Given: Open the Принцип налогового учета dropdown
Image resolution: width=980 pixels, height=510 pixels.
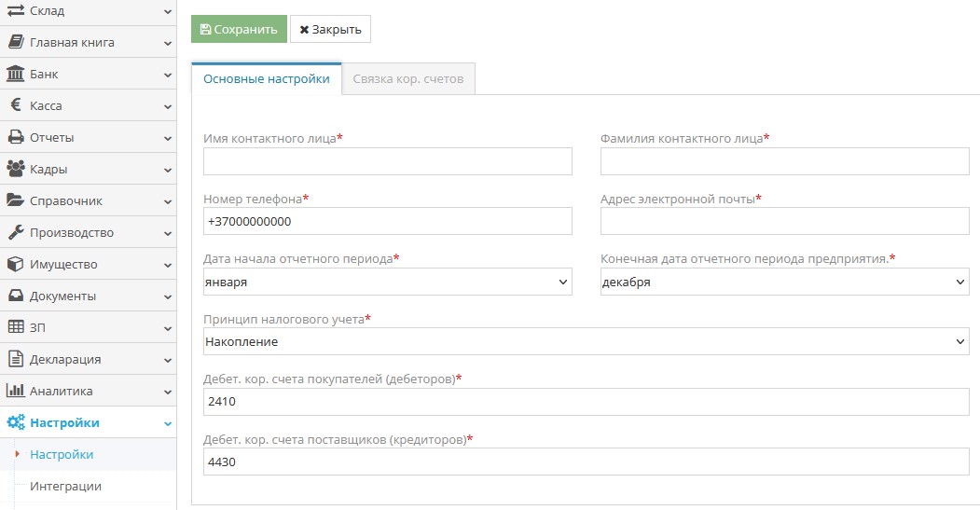Looking at the screenshot, I should coord(586,341).
